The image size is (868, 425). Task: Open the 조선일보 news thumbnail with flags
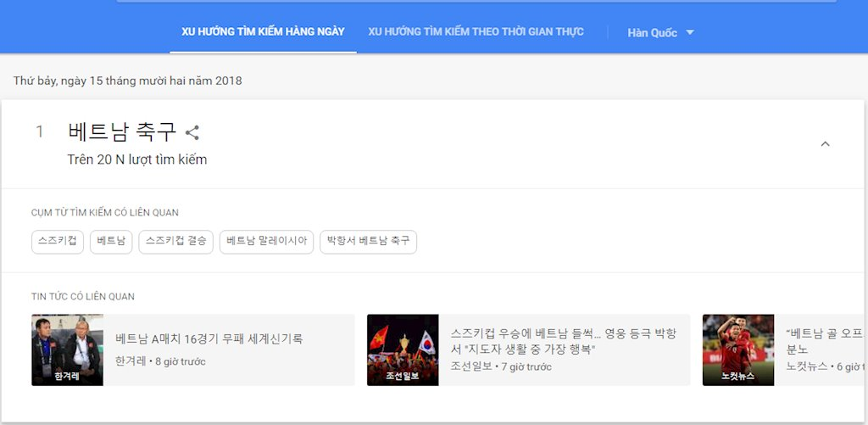coord(403,350)
